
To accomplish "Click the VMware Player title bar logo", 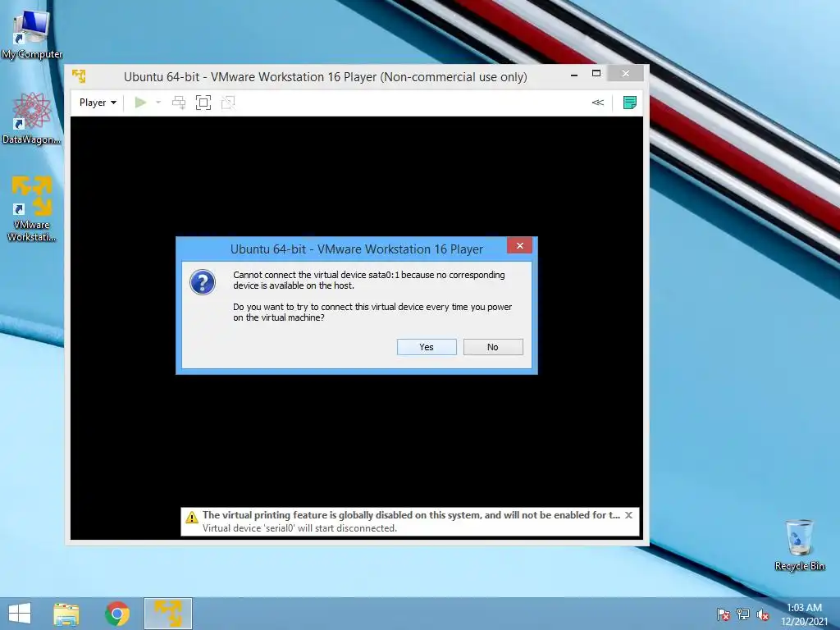I will [x=80, y=76].
